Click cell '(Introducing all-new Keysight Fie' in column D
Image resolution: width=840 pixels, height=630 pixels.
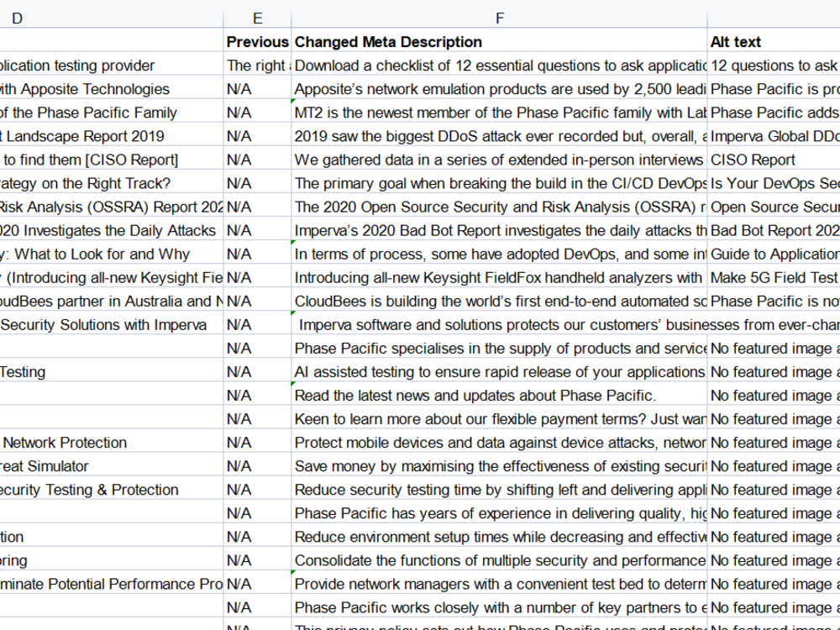pos(112,277)
